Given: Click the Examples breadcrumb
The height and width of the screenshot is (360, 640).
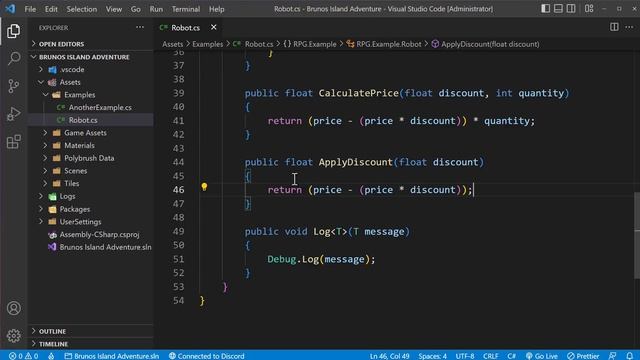Looking at the screenshot, I should click(207, 44).
